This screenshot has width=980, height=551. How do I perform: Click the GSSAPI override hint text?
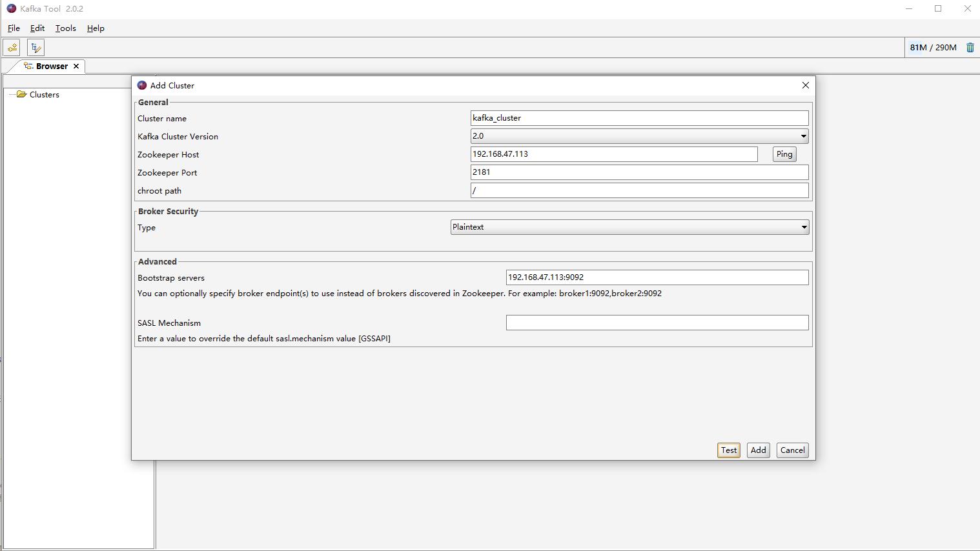tap(264, 339)
